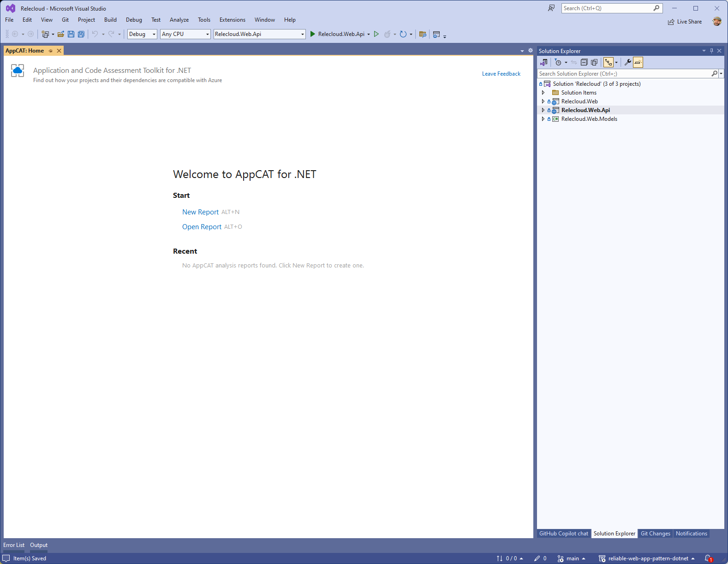
Task: Switch to GitHub Copilot chat tab
Action: coord(563,534)
